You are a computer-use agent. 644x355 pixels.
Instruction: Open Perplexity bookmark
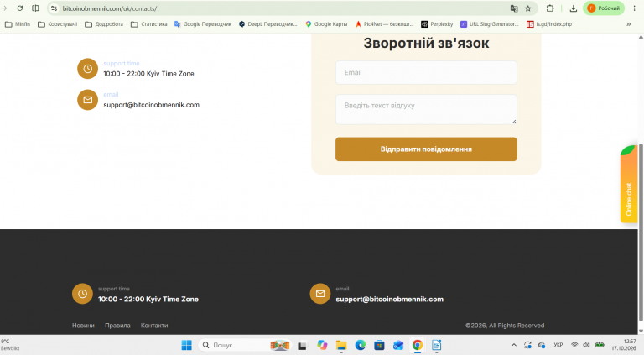437,24
